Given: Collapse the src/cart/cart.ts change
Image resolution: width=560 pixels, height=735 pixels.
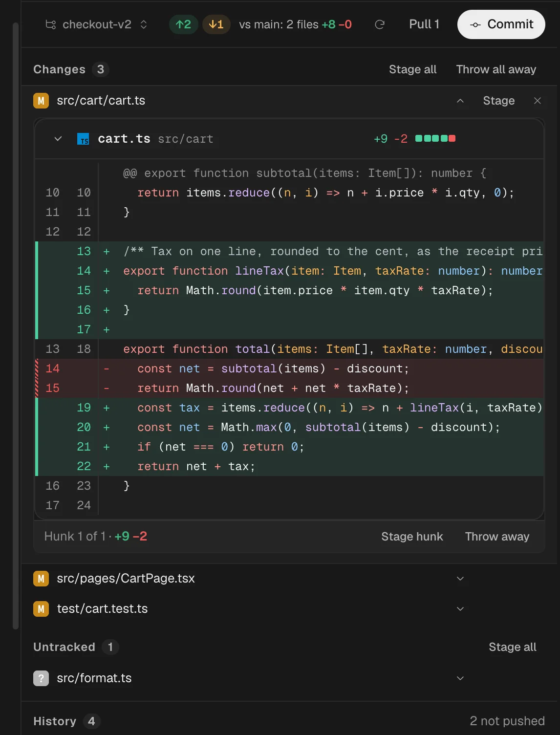Looking at the screenshot, I should tap(460, 101).
